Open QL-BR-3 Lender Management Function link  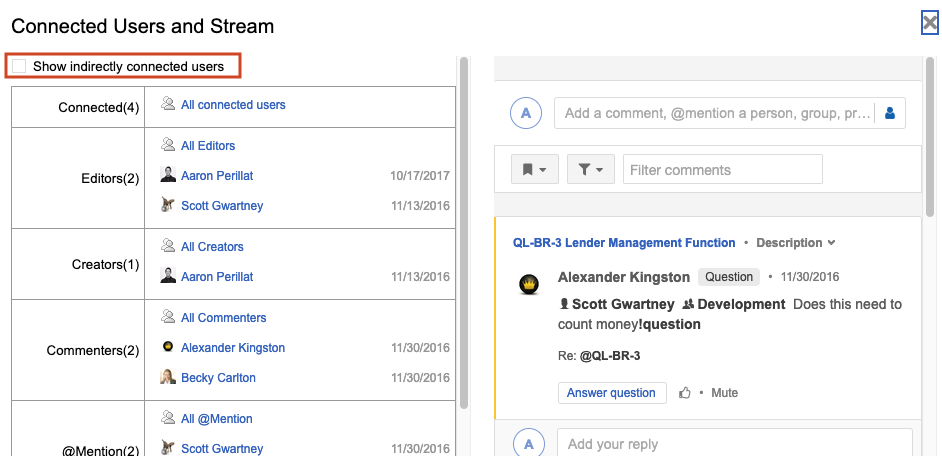click(x=624, y=243)
